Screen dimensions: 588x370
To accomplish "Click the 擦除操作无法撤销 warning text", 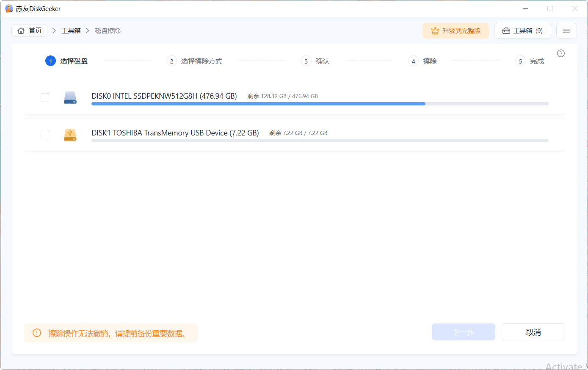I will 117,334.
